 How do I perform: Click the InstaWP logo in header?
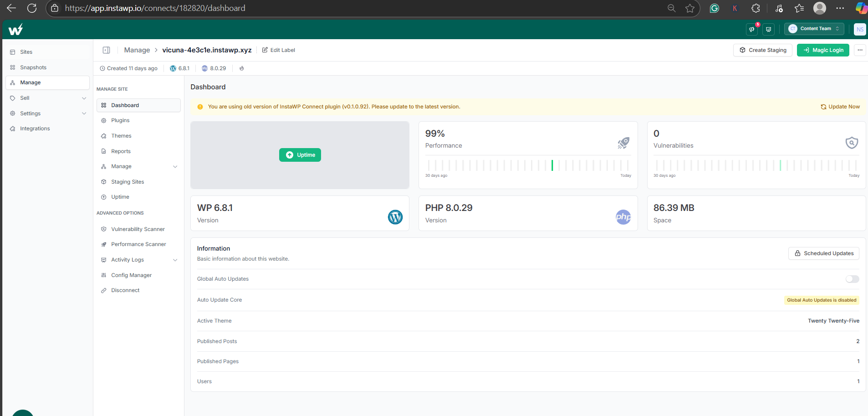[x=15, y=30]
